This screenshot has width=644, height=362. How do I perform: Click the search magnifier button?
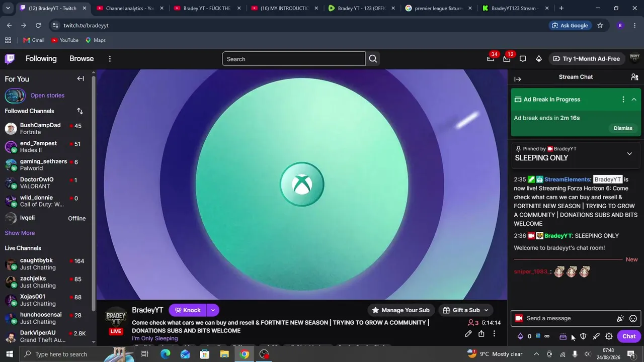coord(373,59)
